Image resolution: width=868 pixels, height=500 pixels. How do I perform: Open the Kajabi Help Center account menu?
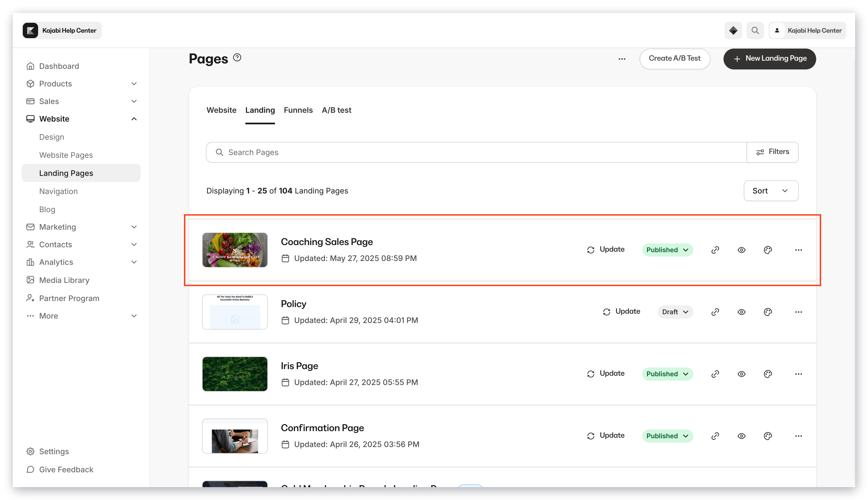point(807,30)
